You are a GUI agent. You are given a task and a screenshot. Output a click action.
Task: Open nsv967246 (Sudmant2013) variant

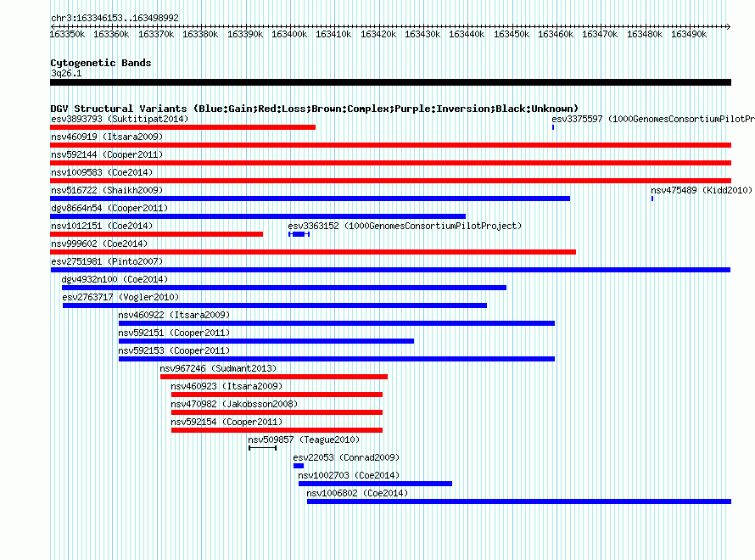[x=218, y=368]
